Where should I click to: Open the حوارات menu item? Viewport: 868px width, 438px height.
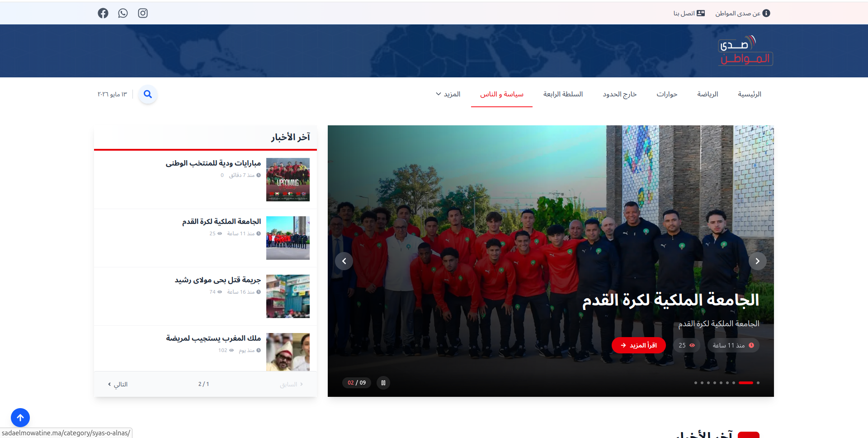pyautogui.click(x=667, y=94)
